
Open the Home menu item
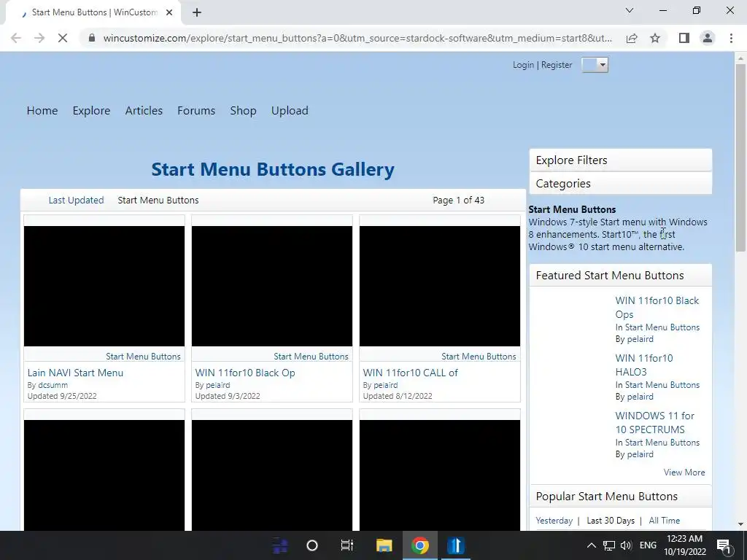(x=42, y=111)
